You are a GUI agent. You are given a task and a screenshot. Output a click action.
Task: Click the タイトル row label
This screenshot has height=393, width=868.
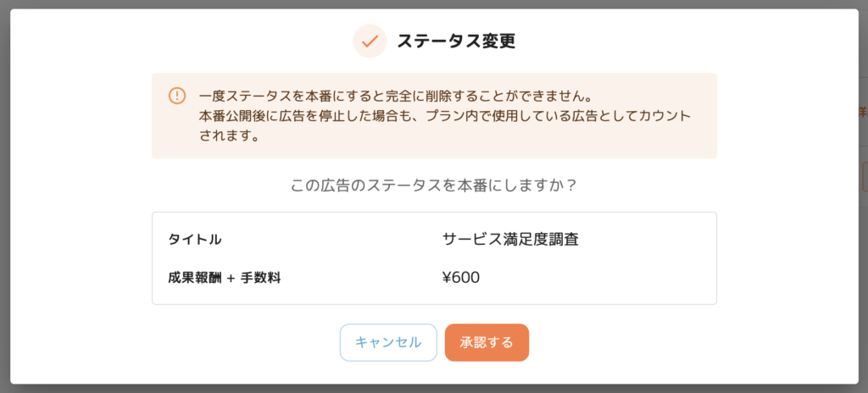[195, 240]
